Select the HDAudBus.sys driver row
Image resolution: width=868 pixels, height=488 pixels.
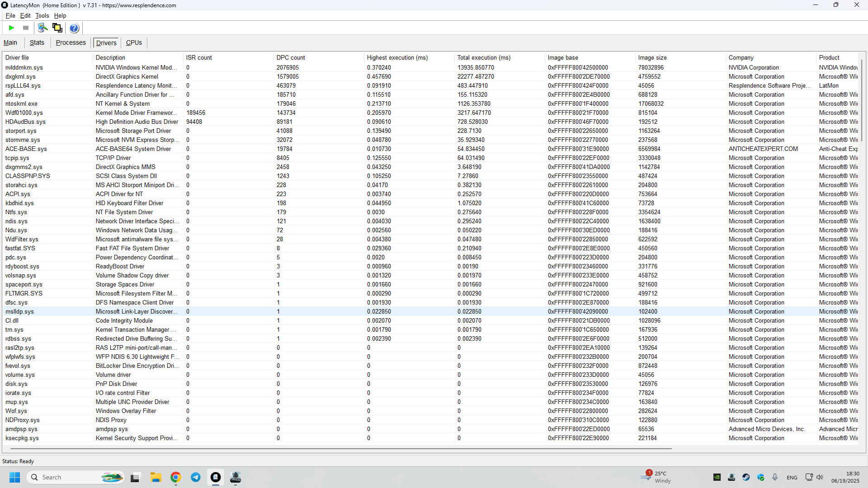pyautogui.click(x=430, y=122)
